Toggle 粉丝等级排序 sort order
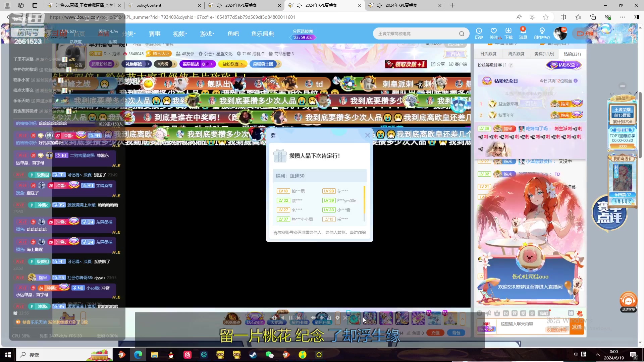 pyautogui.click(x=491, y=65)
